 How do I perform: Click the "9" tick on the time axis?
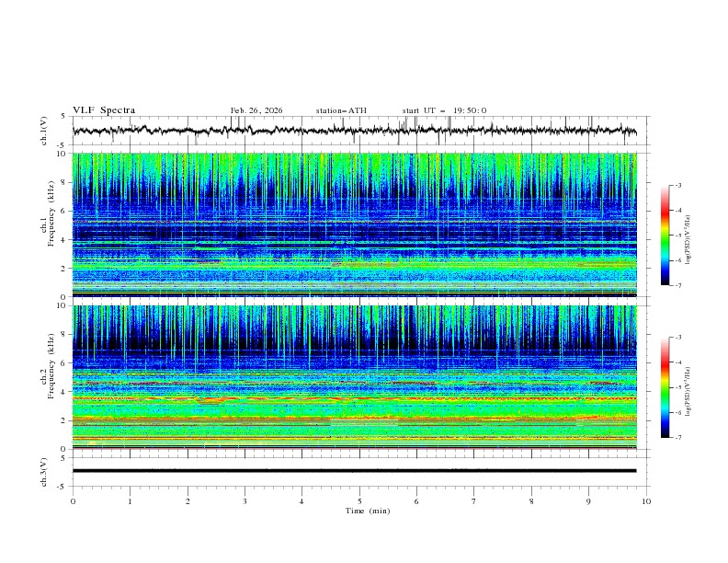[x=588, y=501]
